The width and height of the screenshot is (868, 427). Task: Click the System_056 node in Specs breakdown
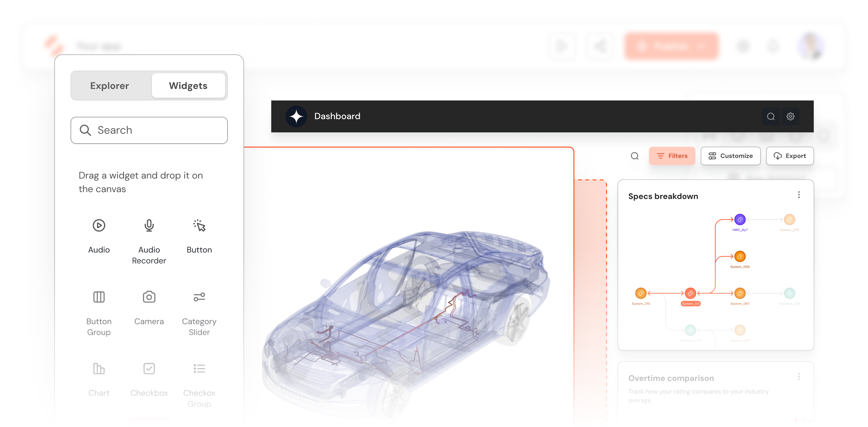point(739,256)
